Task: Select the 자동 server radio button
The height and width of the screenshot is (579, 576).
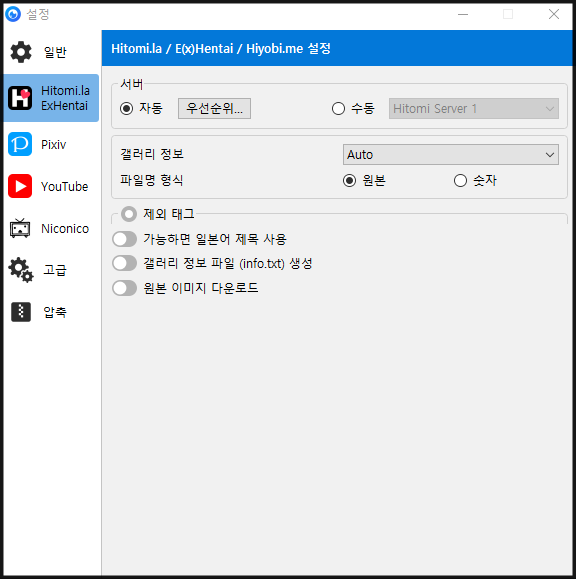Action: 127,109
